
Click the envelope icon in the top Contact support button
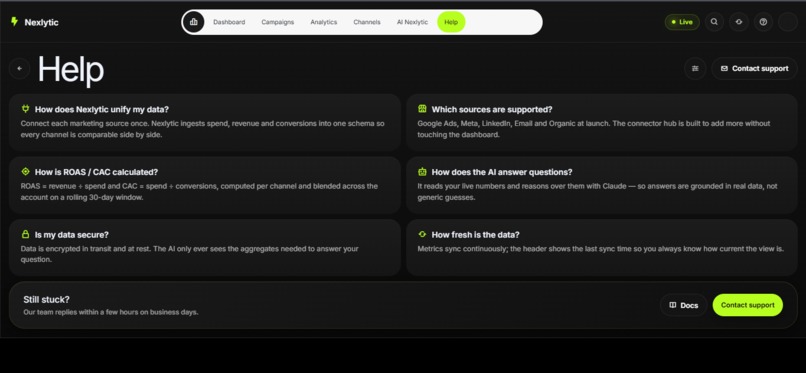coord(724,68)
